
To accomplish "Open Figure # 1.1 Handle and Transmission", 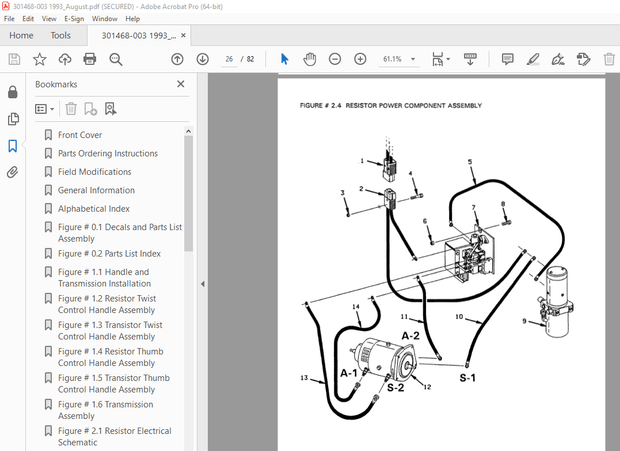I will point(104,278).
